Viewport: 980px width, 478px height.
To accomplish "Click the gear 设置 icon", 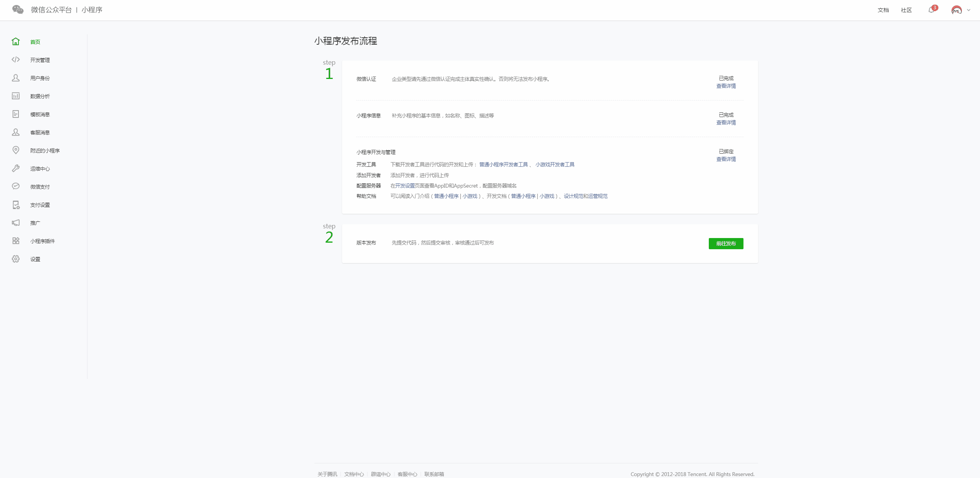I will pyautogui.click(x=15, y=259).
